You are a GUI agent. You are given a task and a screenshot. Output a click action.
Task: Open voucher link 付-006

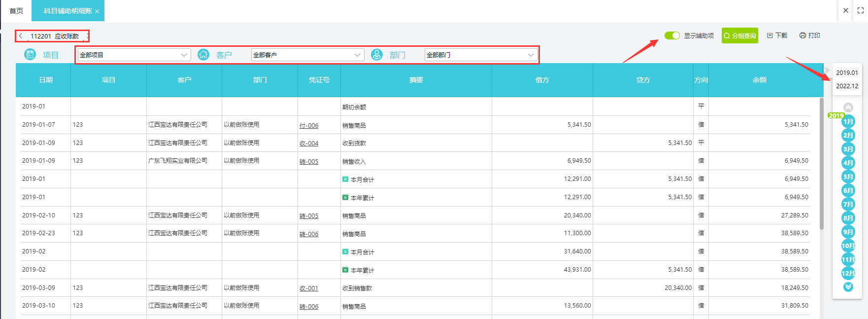click(309, 126)
